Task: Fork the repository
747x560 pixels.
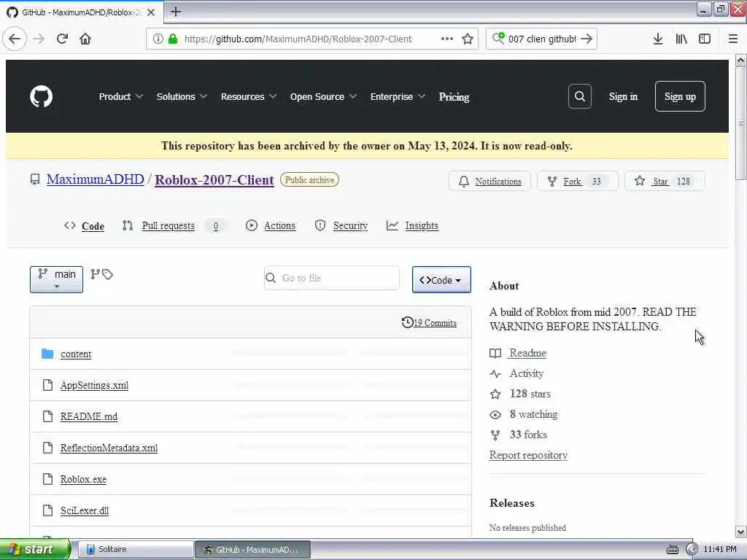Action: (578, 181)
